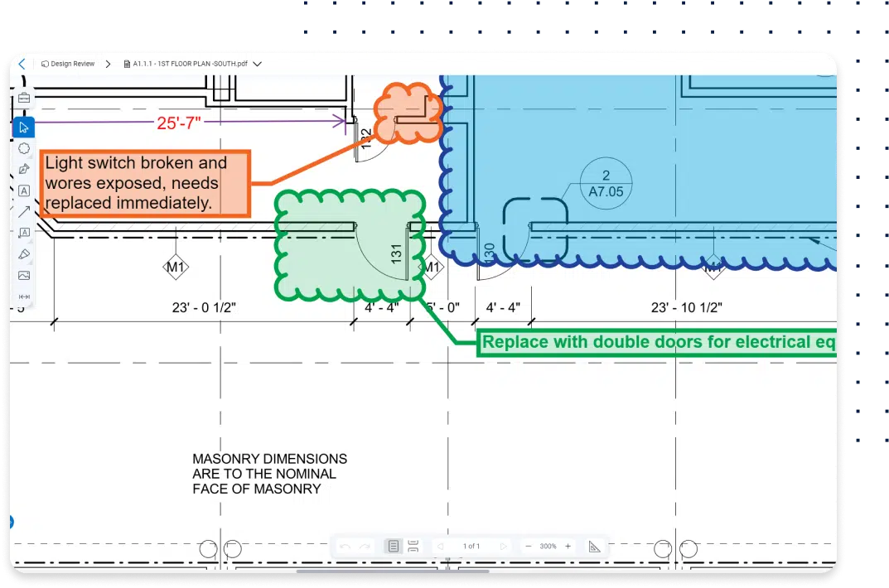This screenshot has height=588, width=889.
Task: Select the green Replace with double doors callout
Action: [x=656, y=342]
